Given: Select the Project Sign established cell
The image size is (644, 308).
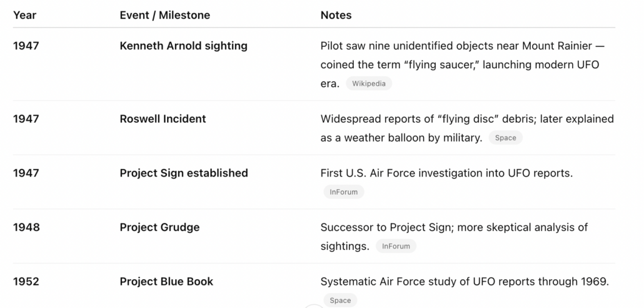Looking at the screenshot, I should [183, 173].
